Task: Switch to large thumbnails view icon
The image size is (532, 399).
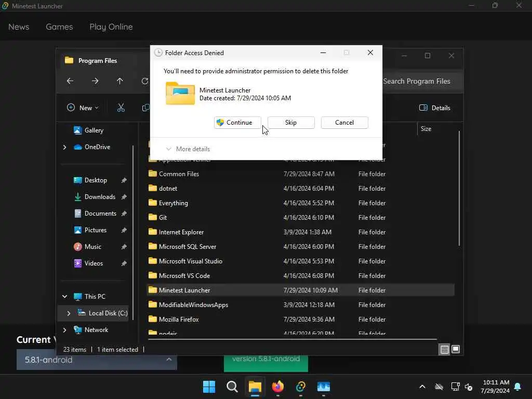Action: click(x=456, y=349)
